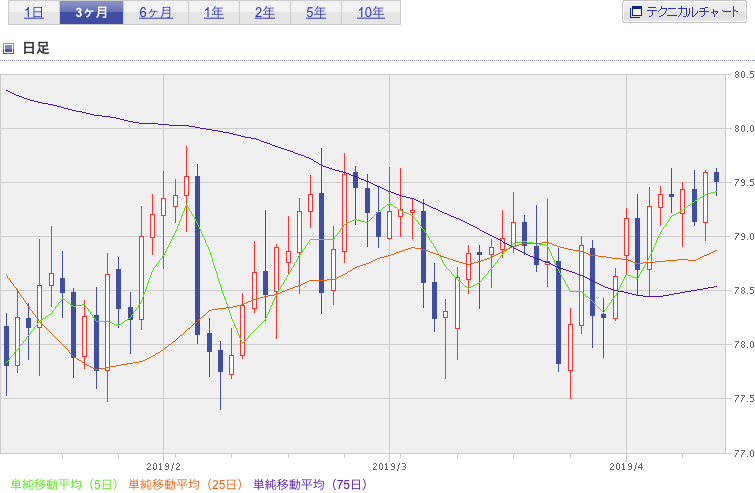
Task: Click the window icon in テクニカルチャート button
Action: pyautogui.click(x=636, y=12)
